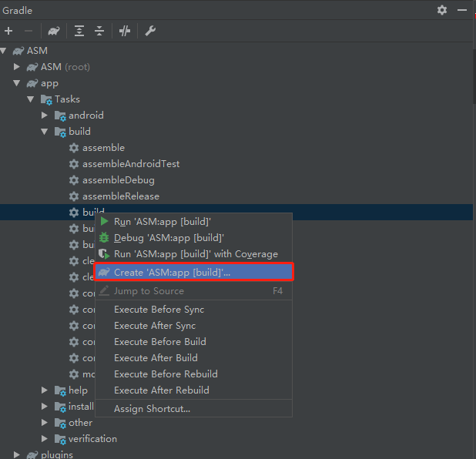Collapse the build task group
Image resolution: width=476 pixels, height=459 pixels.
45,132
